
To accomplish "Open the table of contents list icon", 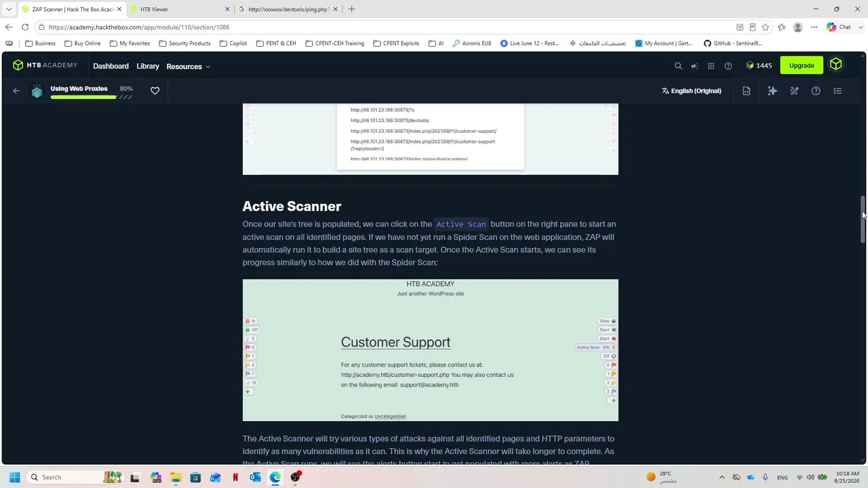I will (837, 91).
